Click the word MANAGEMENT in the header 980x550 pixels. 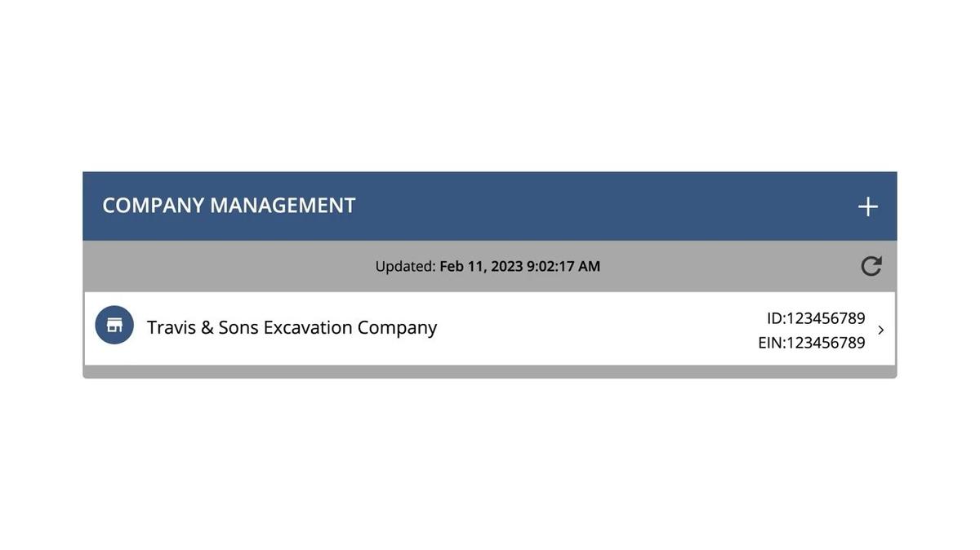point(283,206)
